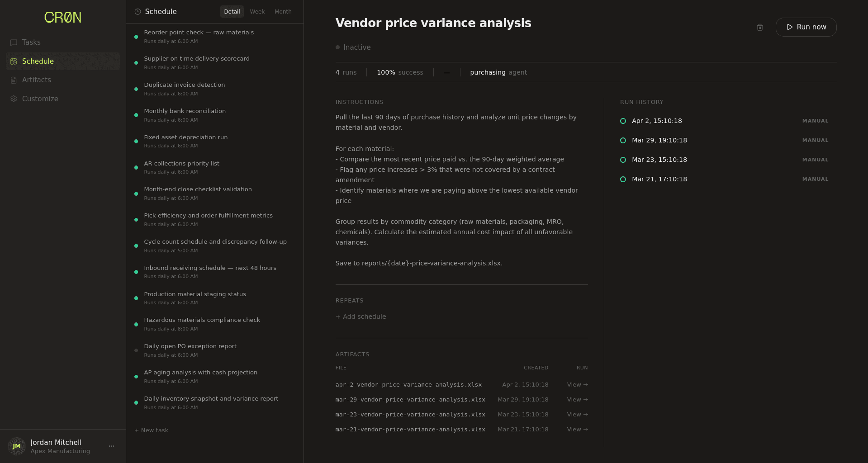Viewport: 868px width, 463px height.
Task: Click the Inactive status dot indicator
Action: click(337, 47)
